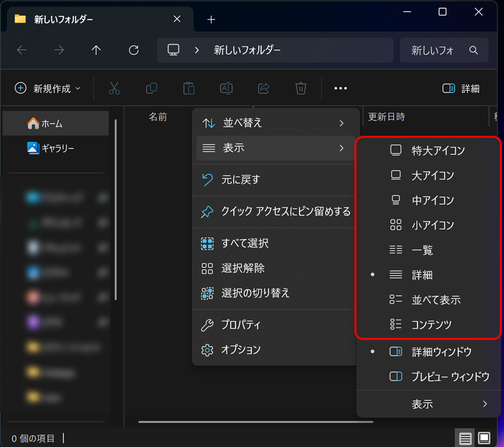The width and height of the screenshot is (504, 447).
Task: Open the 新規作成 dropdown
Action: coord(48,88)
